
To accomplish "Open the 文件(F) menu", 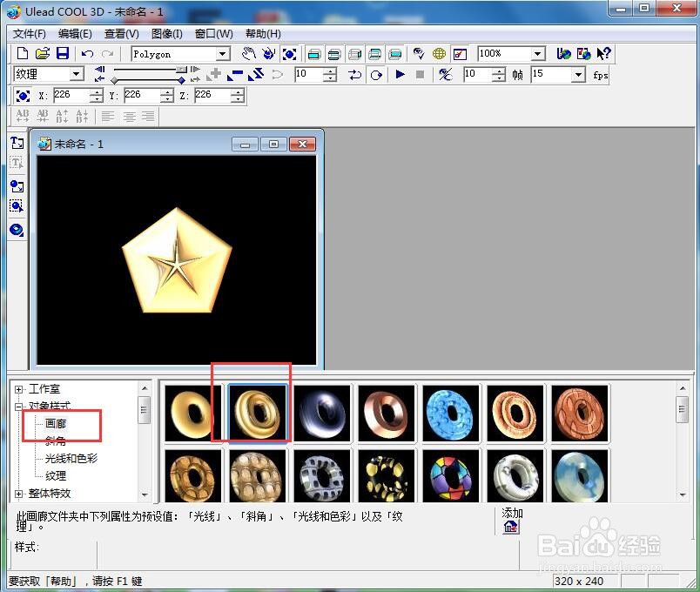I will tap(30, 34).
